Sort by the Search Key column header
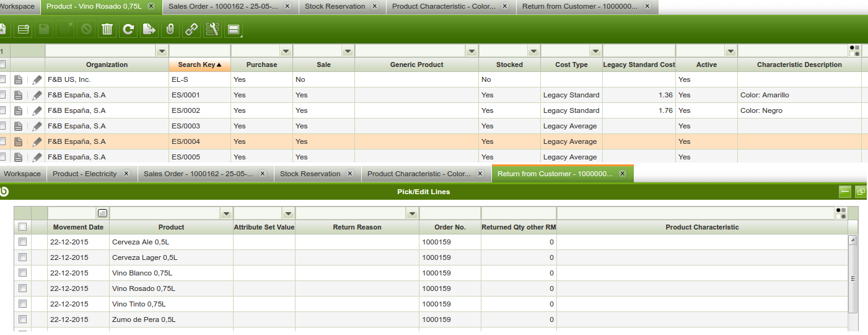Viewport: 868px width, 335px height. click(x=199, y=65)
